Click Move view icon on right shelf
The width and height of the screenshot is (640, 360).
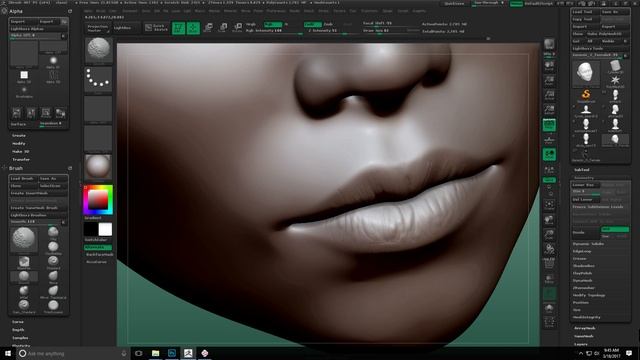(x=549, y=220)
